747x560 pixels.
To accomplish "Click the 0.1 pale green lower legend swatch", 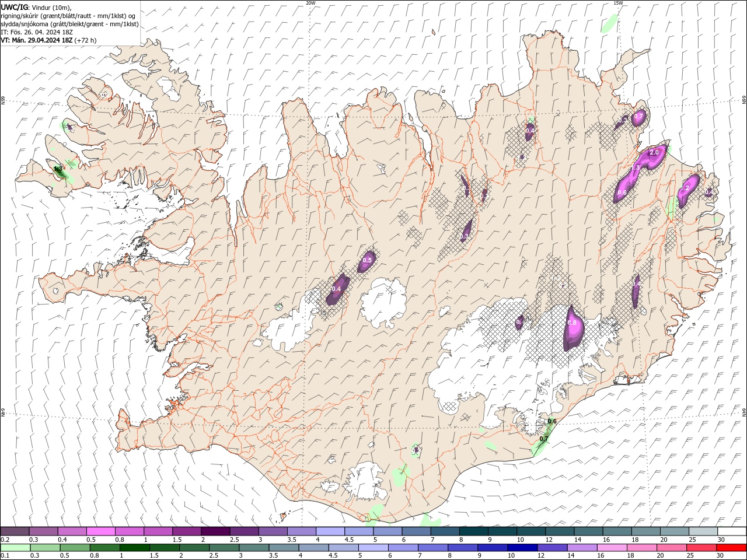I will click(x=15, y=548).
